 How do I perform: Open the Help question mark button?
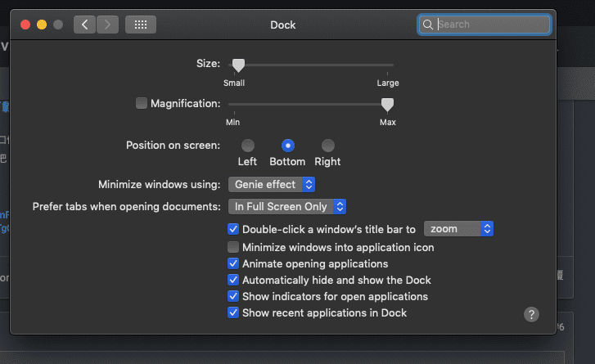coord(531,314)
